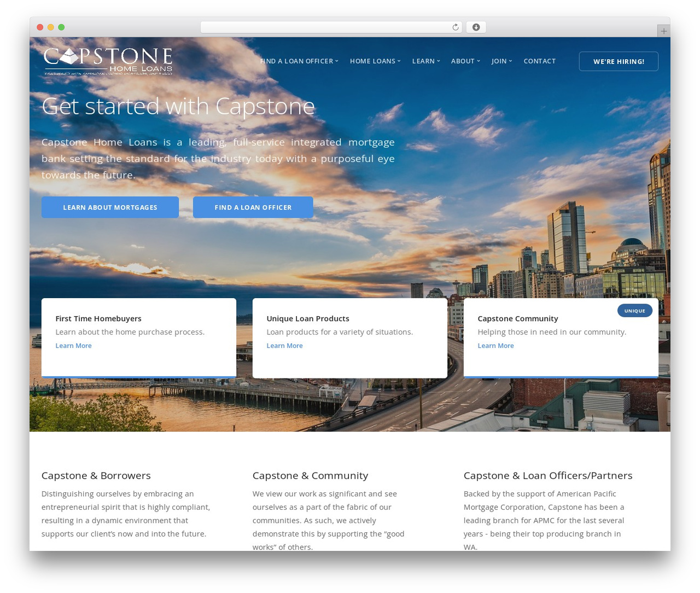The image size is (700, 593).
Task: Click the Capstone Community card title
Action: pyautogui.click(x=518, y=318)
